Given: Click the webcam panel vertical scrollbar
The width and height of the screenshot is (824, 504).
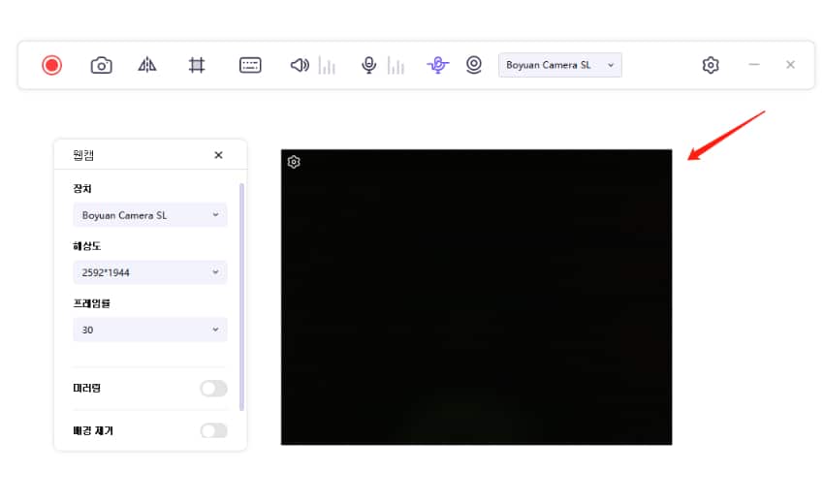Looking at the screenshot, I should pos(241,291).
